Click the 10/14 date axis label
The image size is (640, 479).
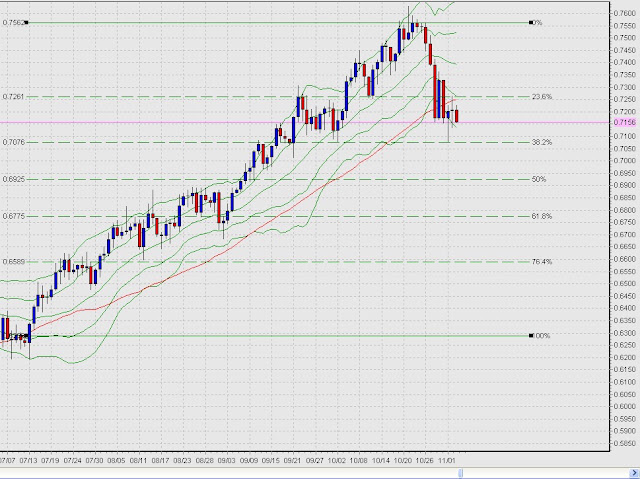(x=381, y=461)
